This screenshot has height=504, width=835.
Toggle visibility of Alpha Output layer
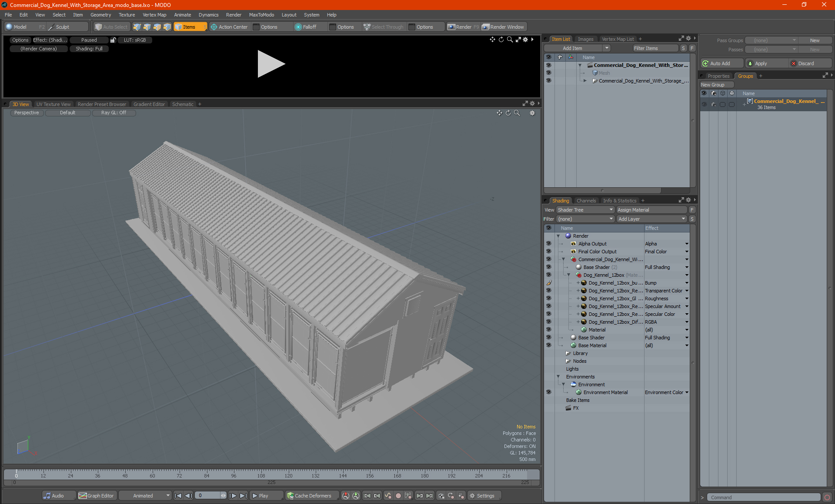(x=548, y=244)
